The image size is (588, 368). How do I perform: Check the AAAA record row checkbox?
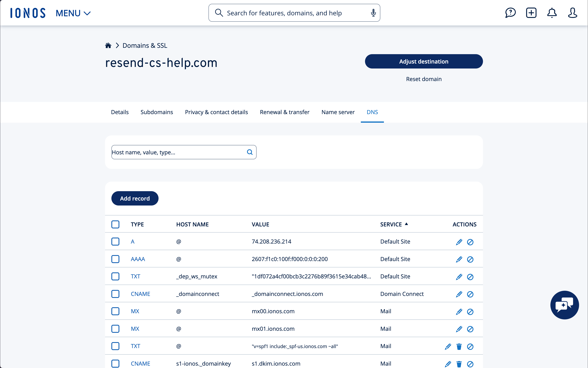(115, 259)
